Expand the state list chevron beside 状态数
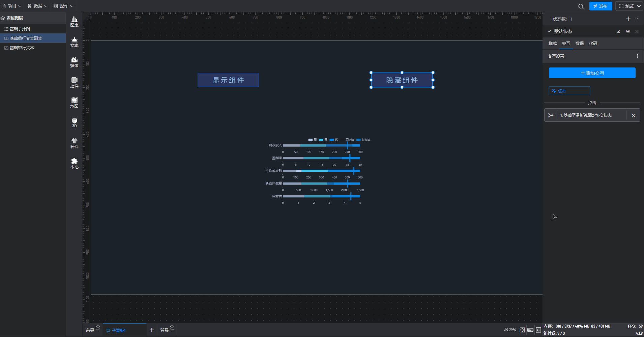This screenshot has width=644, height=337. (x=637, y=19)
